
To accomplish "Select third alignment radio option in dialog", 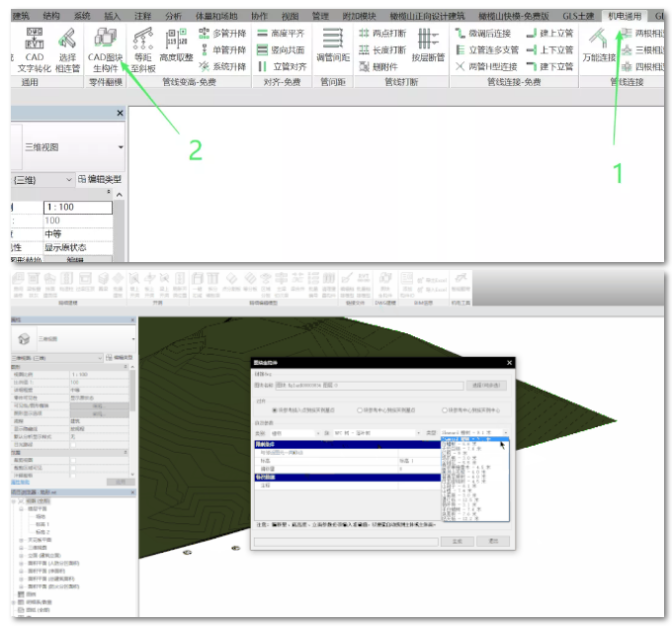I will point(445,410).
